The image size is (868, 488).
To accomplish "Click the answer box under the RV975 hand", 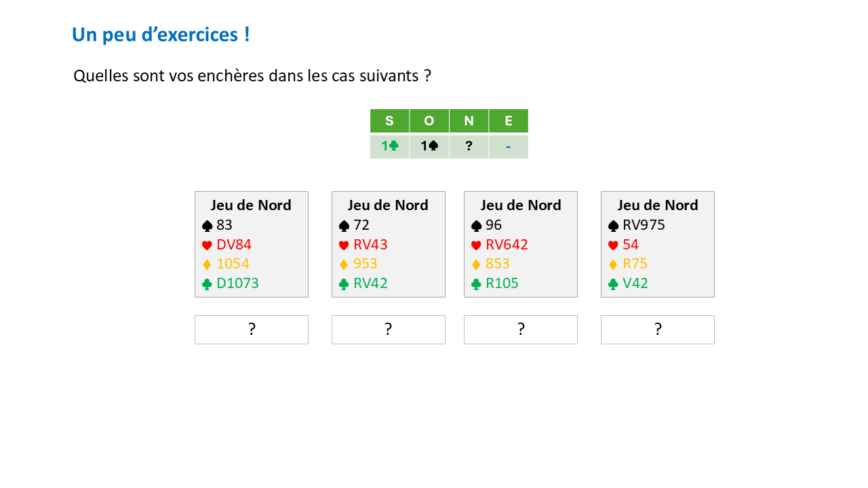I will click(658, 329).
